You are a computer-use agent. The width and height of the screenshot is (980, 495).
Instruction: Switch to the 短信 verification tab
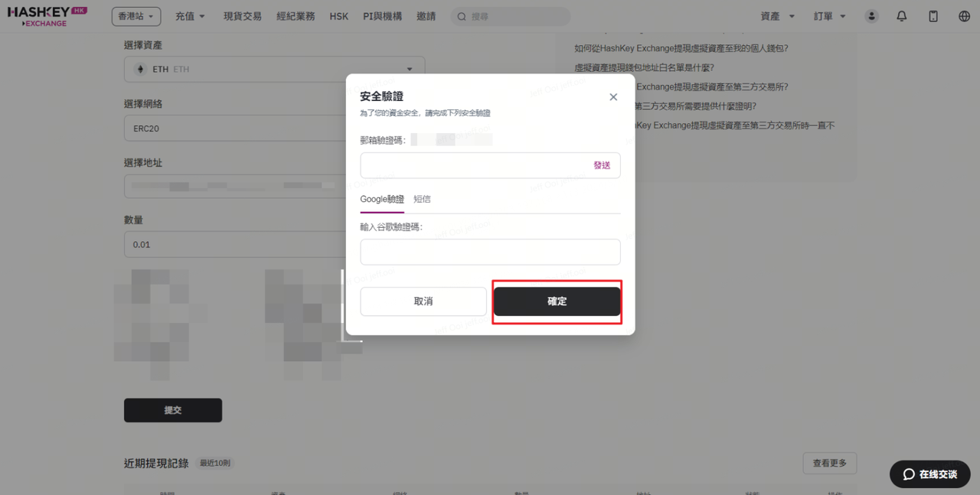click(422, 199)
